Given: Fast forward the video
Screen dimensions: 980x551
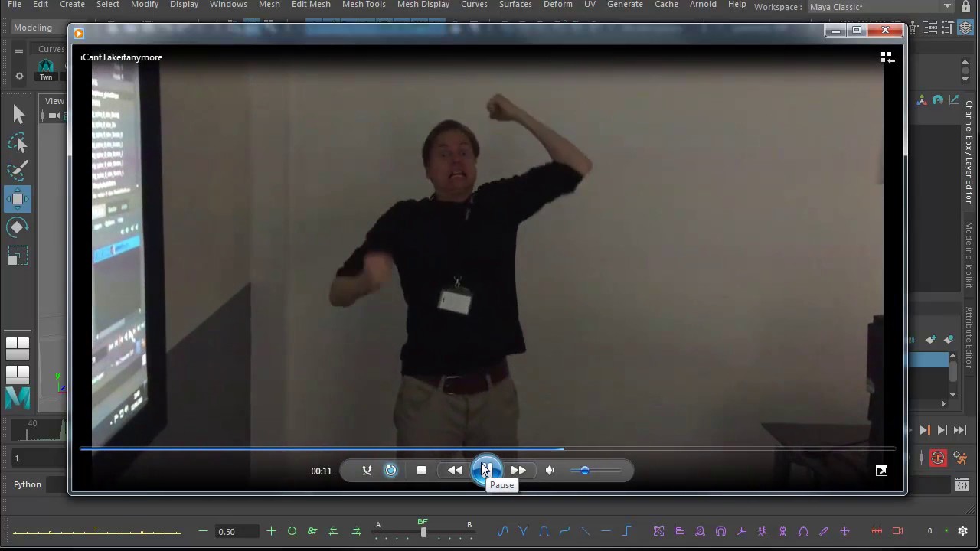Looking at the screenshot, I should click(x=518, y=471).
